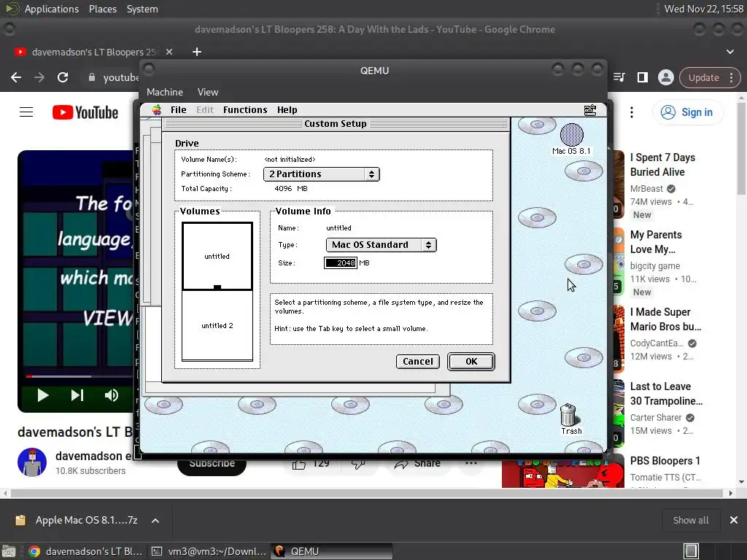Click the YouTube logo
Screen dimensions: 747x560
point(85,112)
